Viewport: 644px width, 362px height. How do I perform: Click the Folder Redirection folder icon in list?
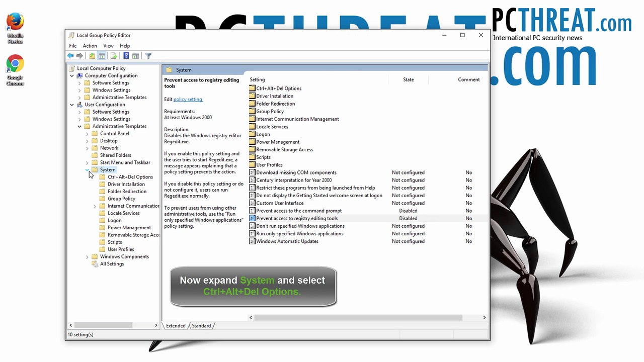coord(252,104)
